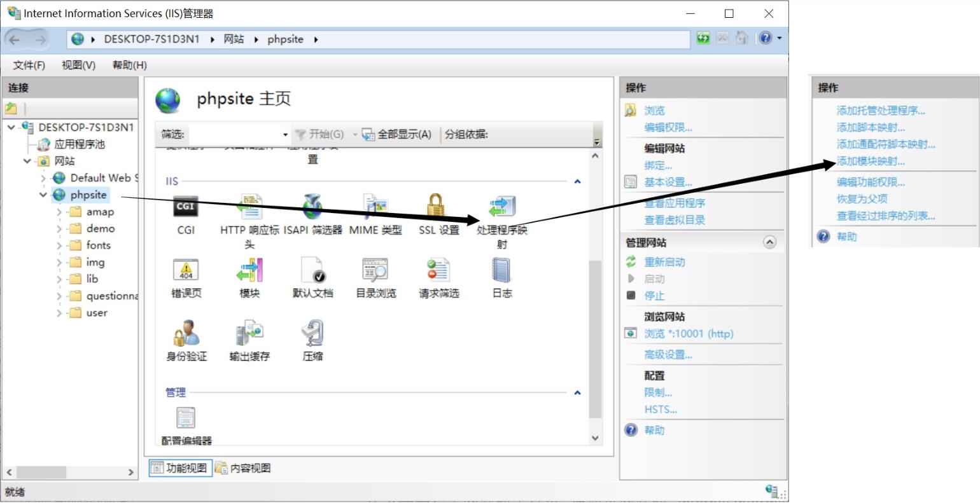Click 绑定... action link
Viewport: 980px width, 503px height.
click(658, 165)
